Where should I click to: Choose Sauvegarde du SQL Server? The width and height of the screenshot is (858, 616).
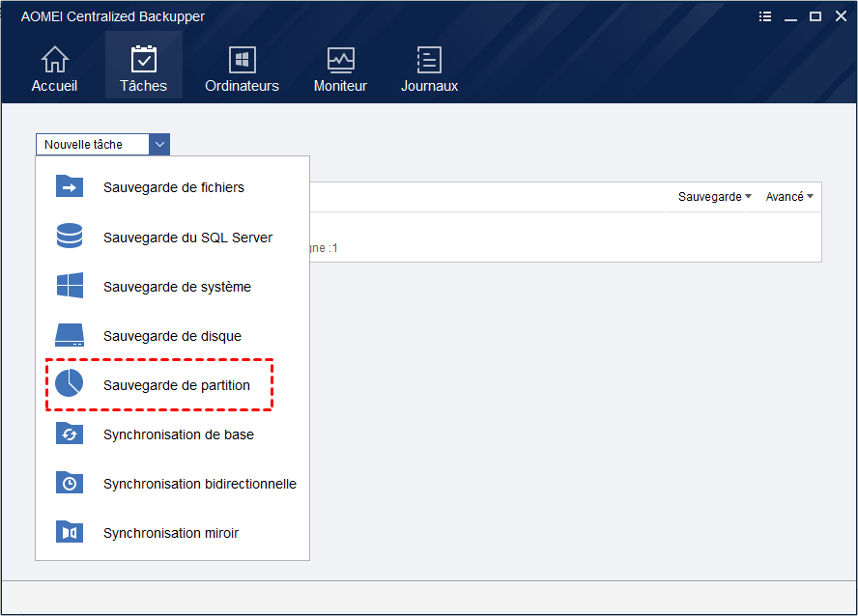(187, 238)
